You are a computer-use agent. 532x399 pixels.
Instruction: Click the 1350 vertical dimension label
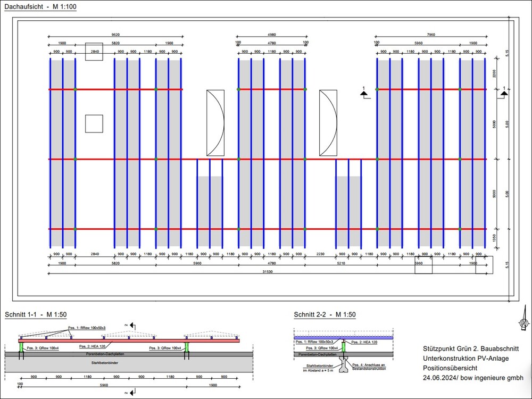[494, 238]
